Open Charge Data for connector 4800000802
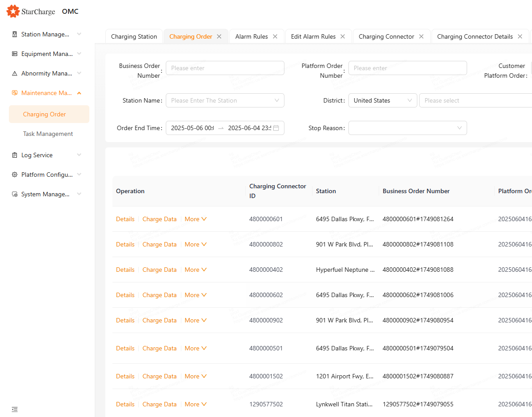The image size is (532, 417). click(x=159, y=244)
